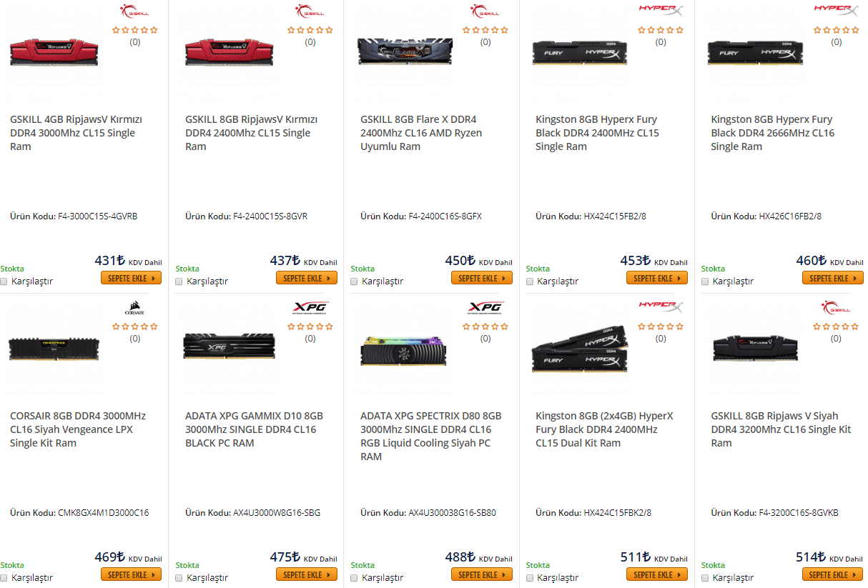Screen dimensions: 868x588
Task: Click the red RipjawsV 4GB RAM product image
Action: (54, 53)
